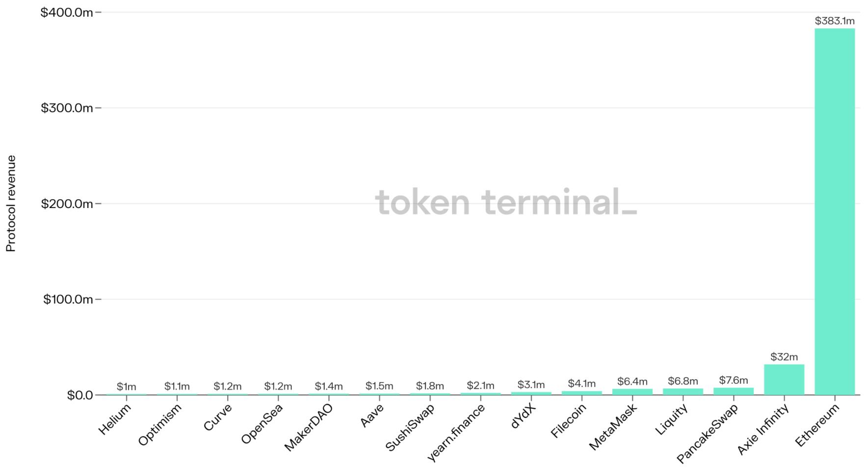Click the $32m value label
Viewport: 868px width, 470px height.
coord(784,357)
